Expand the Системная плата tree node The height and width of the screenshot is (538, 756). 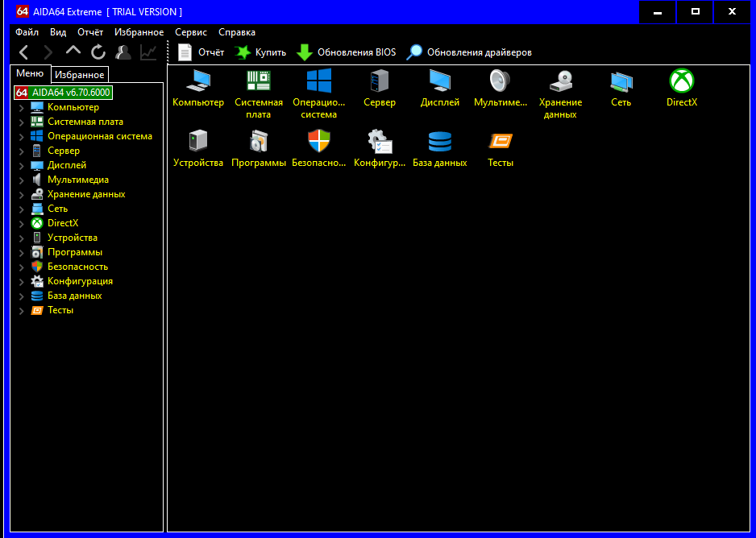coord(22,122)
